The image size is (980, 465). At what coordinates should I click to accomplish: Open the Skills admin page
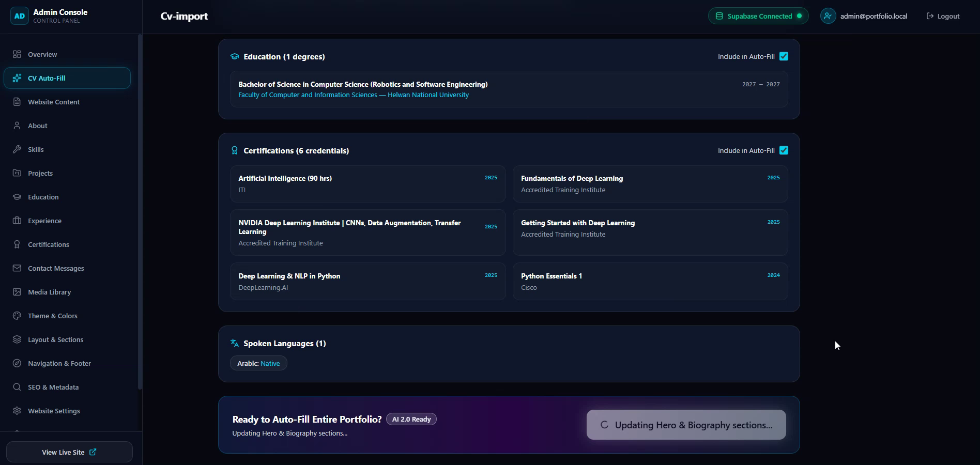67,149
